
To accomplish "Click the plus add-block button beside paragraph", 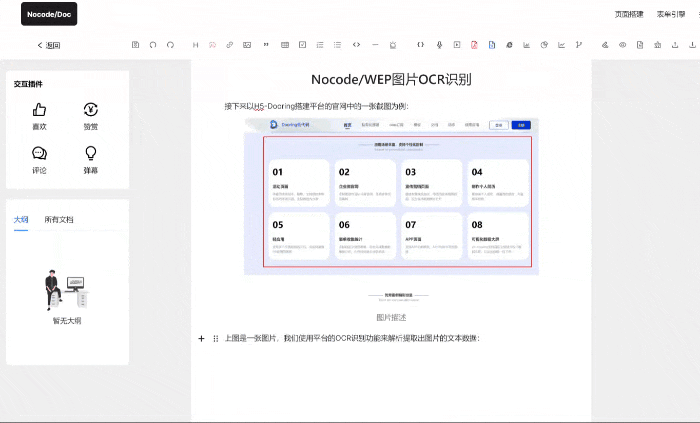I will point(201,339).
